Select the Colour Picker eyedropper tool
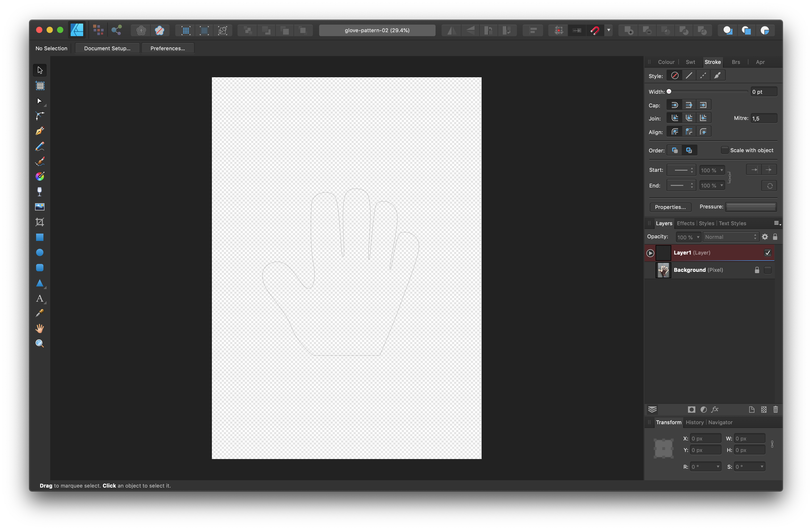This screenshot has width=812, height=530. pyautogui.click(x=40, y=313)
